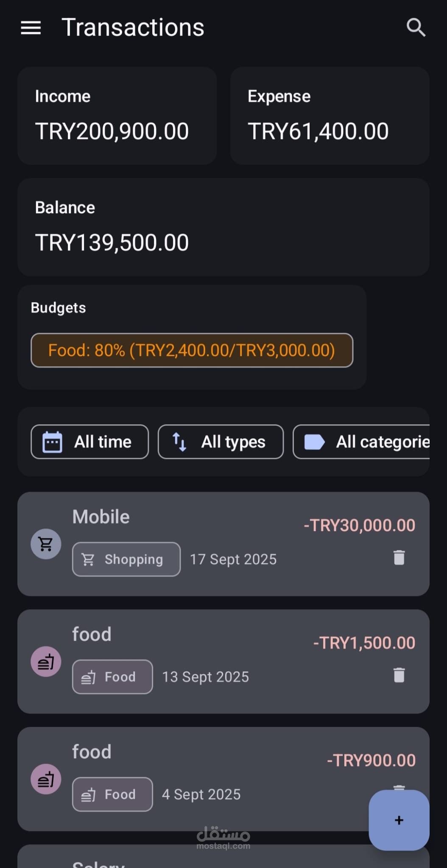Screen dimensions: 447x868
Task: Click the 4 Sept food avatar icon
Action: (x=46, y=779)
